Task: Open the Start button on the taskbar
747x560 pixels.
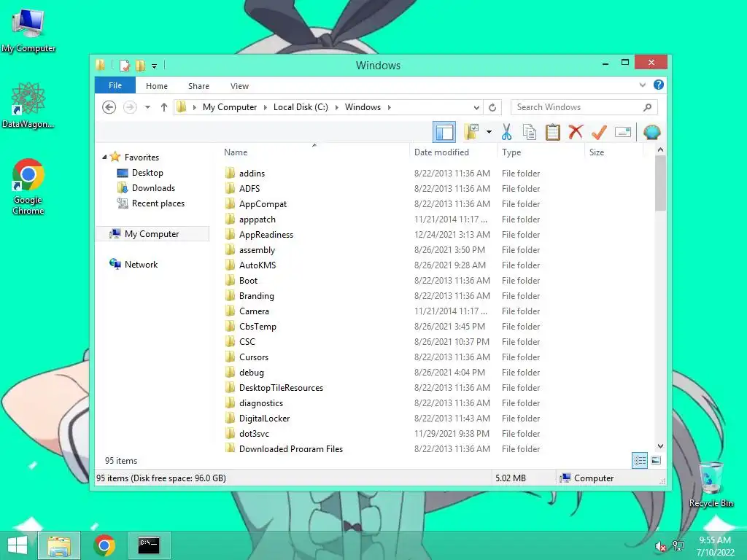Action: 18,545
